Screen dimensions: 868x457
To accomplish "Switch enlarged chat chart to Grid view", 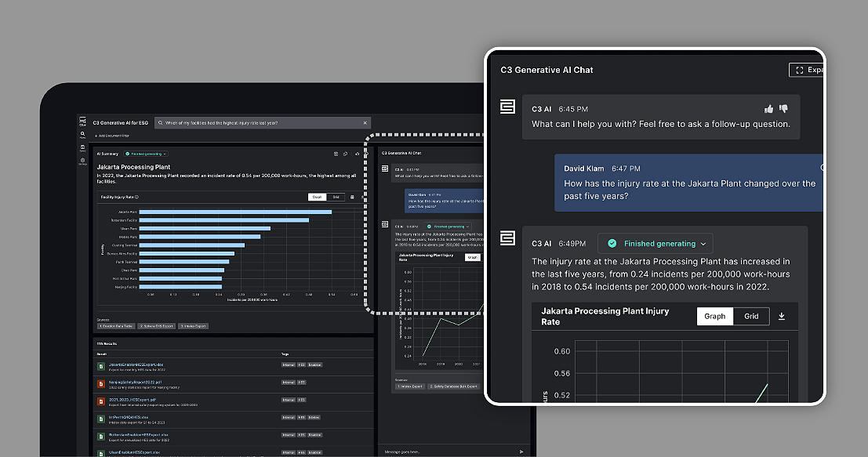I will coord(751,317).
